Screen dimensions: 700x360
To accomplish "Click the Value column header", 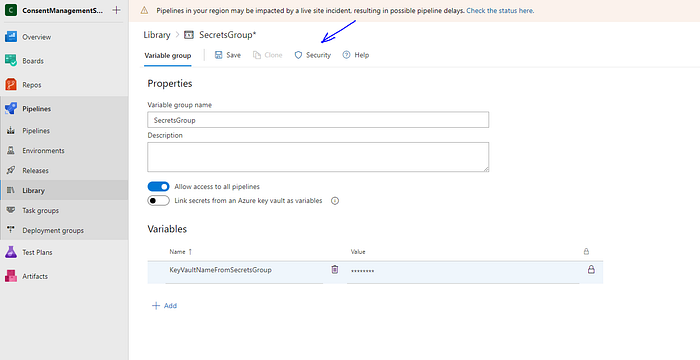I will tap(358, 252).
